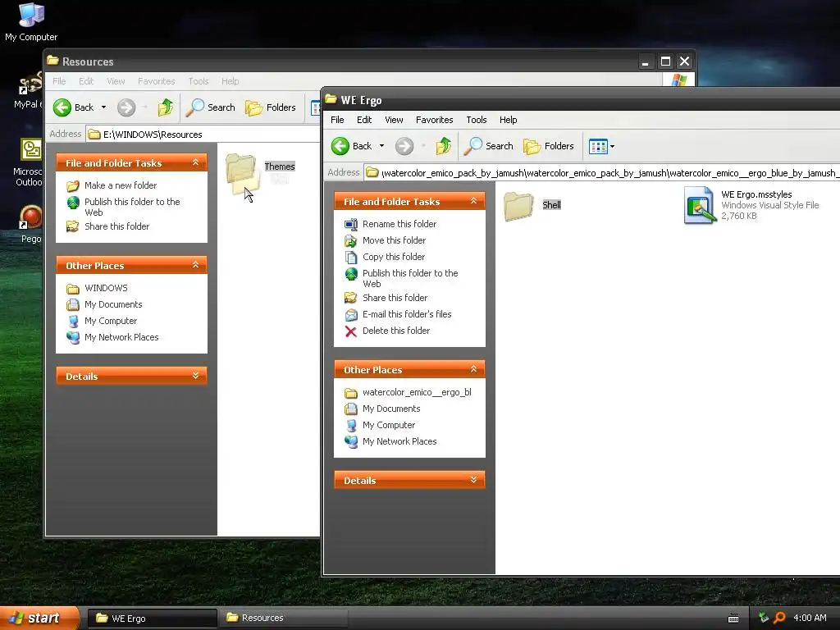840x630 pixels.
Task: Go up one level in WE Ergo window
Action: pos(444,146)
